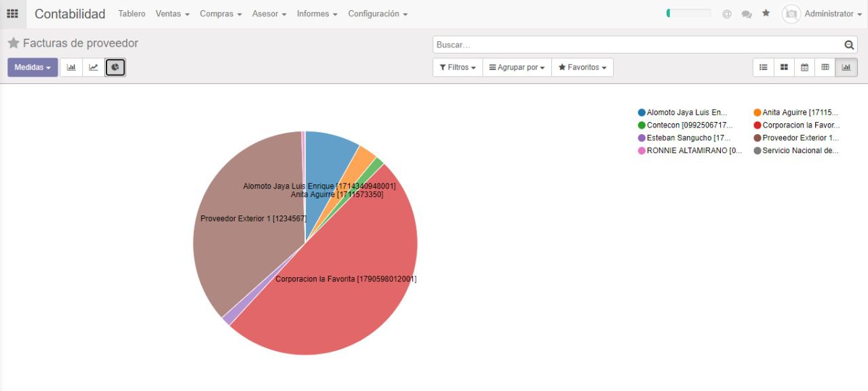The image size is (868, 391).
Task: Switch to line chart mode
Action: coord(94,67)
